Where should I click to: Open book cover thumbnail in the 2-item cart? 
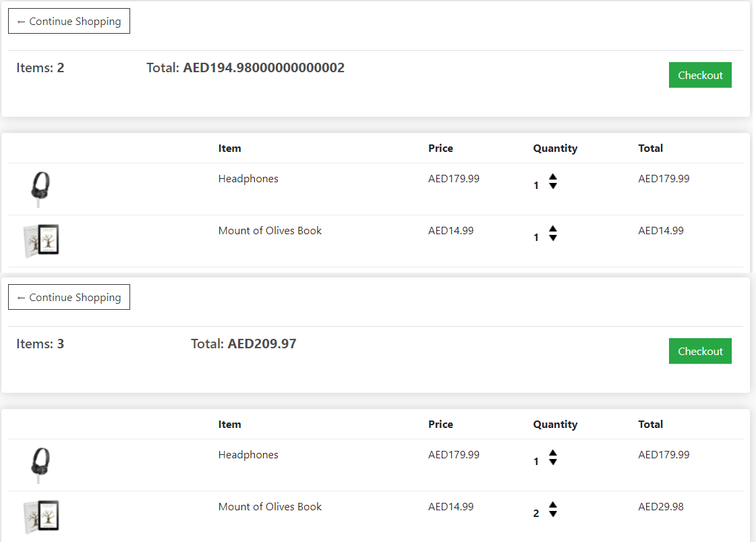click(x=41, y=240)
